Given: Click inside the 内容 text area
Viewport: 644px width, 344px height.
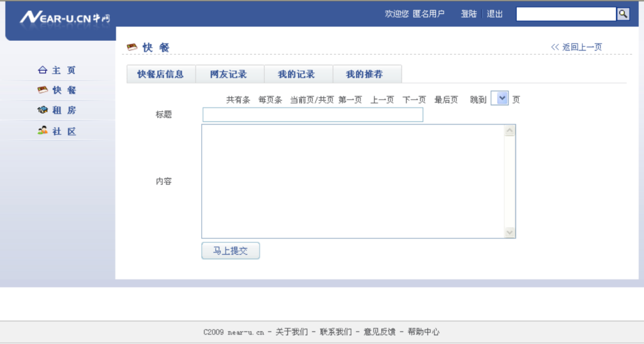Looking at the screenshot, I should (352, 181).
